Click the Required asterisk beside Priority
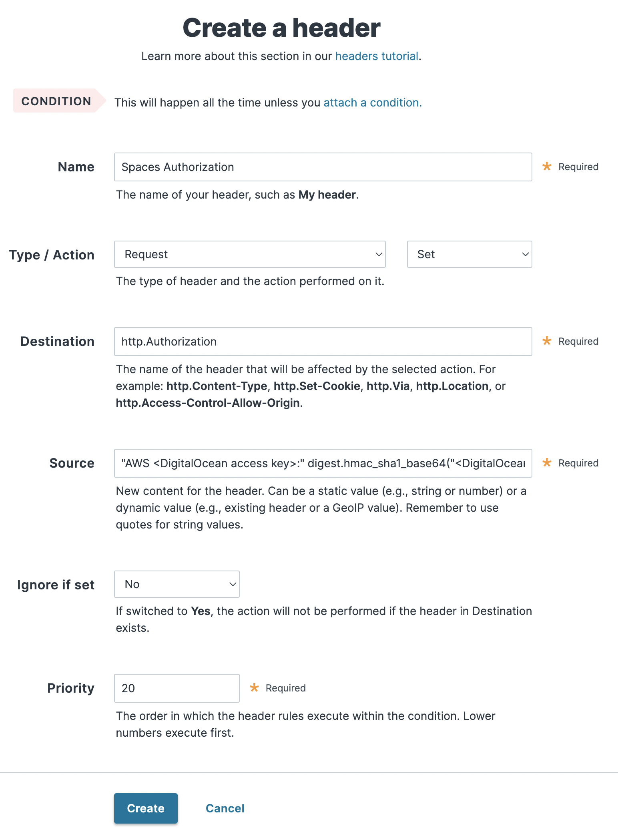 [x=255, y=687]
